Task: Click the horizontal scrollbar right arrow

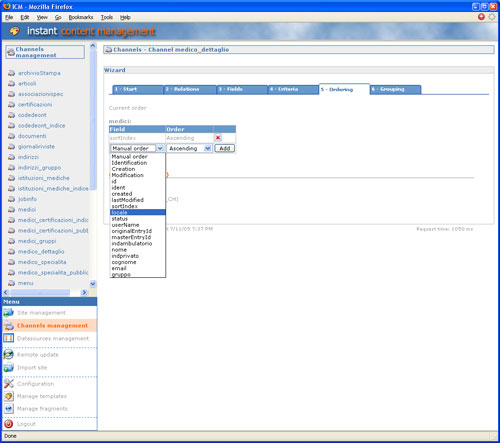Action: [x=84, y=292]
